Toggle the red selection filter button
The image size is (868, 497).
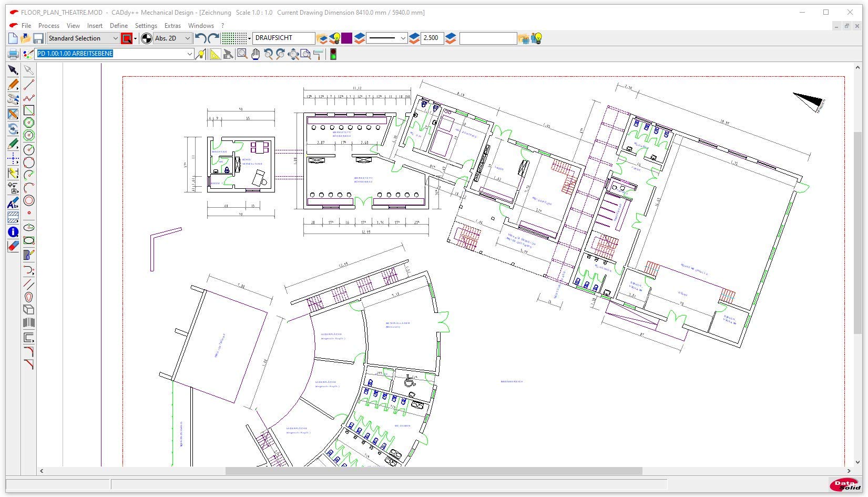pyautogui.click(x=127, y=38)
